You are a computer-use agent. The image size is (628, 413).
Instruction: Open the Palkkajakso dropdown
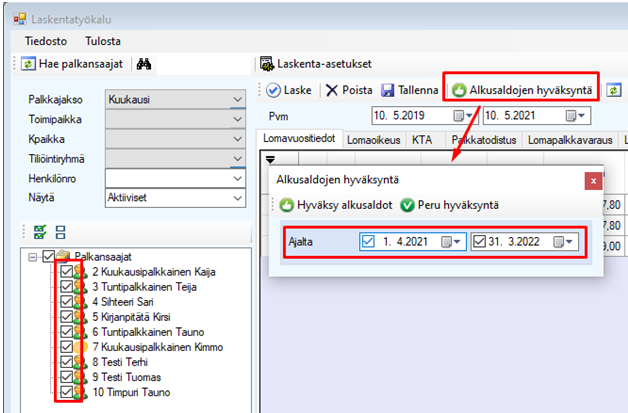click(237, 100)
